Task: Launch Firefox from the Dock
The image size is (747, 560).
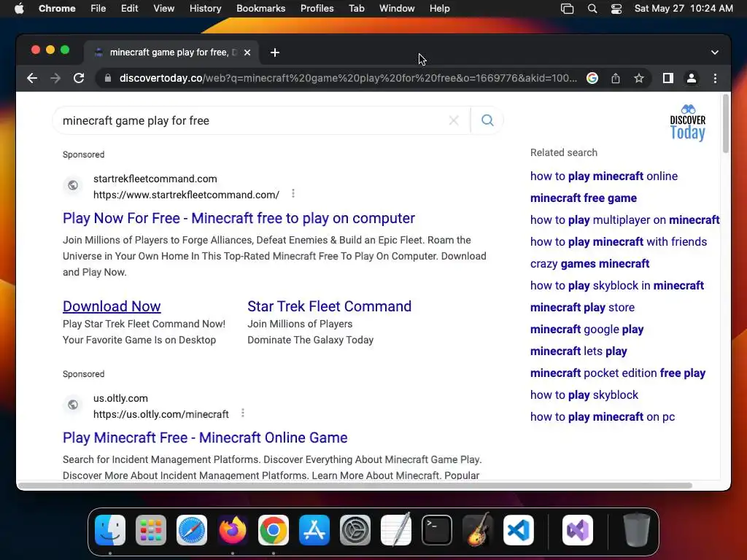Action: [x=233, y=530]
